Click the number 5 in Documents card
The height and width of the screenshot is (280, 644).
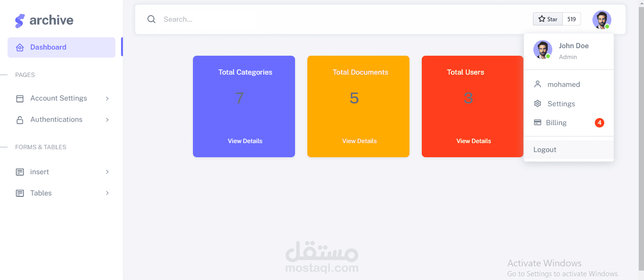(354, 98)
